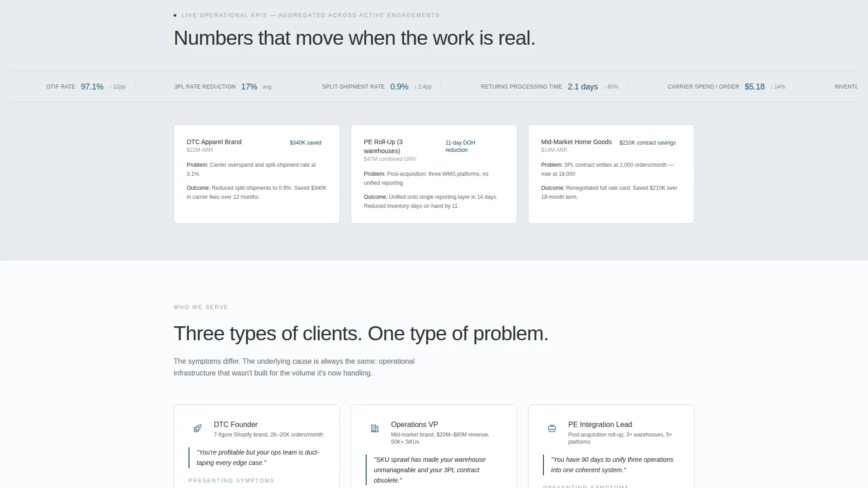Image resolution: width=868 pixels, height=488 pixels.
Task: Click the PE Roll-Up problem text
Action: tap(426, 178)
